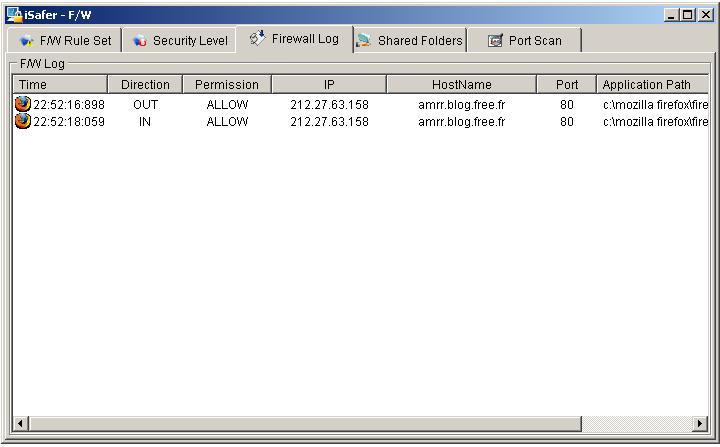
Task: Click ALLOW in the IN row
Action: [227, 122]
